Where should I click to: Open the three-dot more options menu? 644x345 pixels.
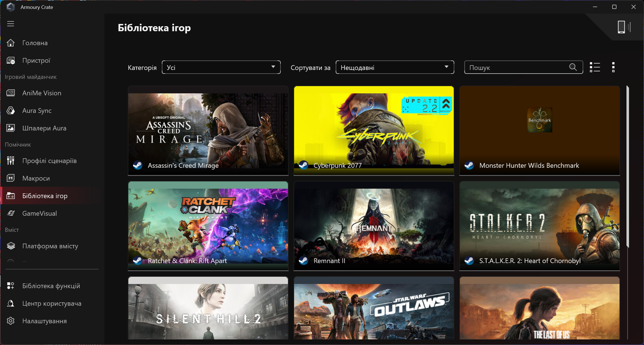pyautogui.click(x=613, y=67)
